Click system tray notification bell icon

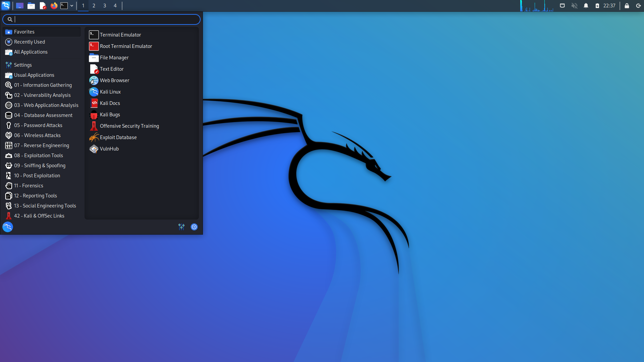(585, 5)
